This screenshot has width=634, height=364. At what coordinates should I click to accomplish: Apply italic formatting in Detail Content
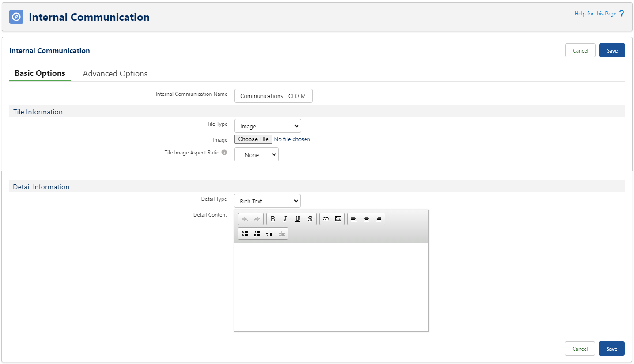285,219
